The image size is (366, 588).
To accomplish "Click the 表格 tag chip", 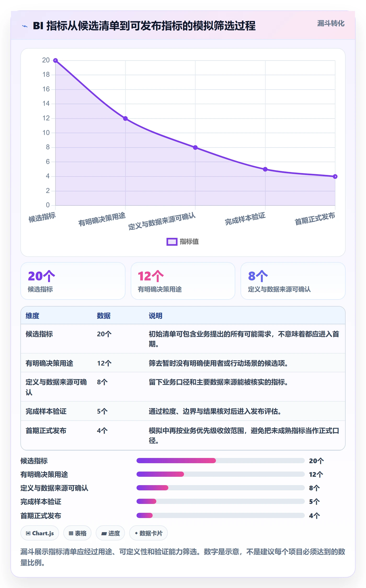I will (77, 533).
